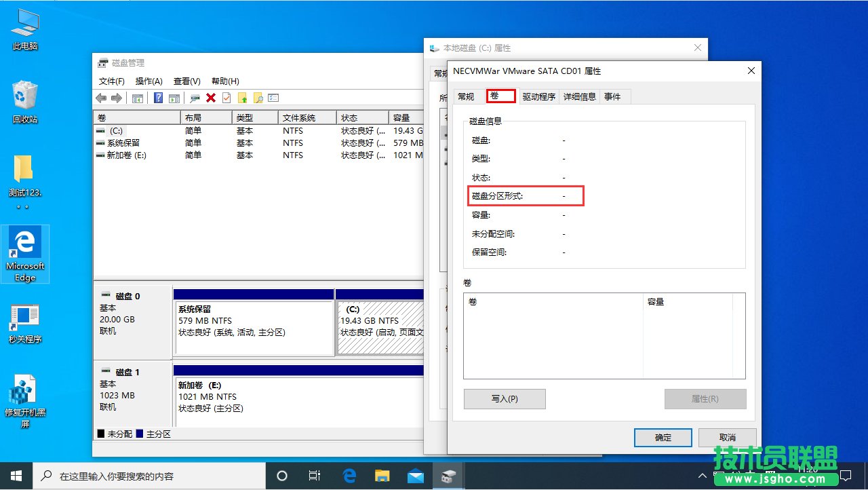Click the red X delete volume toolbar icon
Viewport: 868px width, 490px height.
[x=210, y=98]
